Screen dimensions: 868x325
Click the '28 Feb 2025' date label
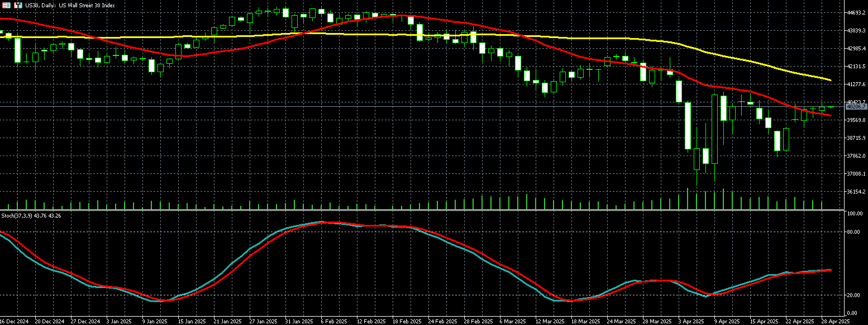pos(478,322)
